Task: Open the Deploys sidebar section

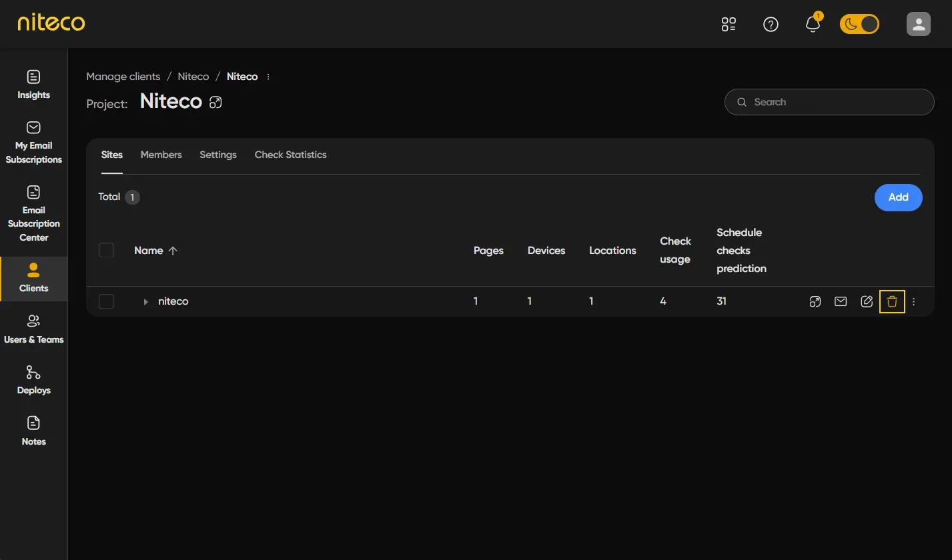Action: pos(33,380)
